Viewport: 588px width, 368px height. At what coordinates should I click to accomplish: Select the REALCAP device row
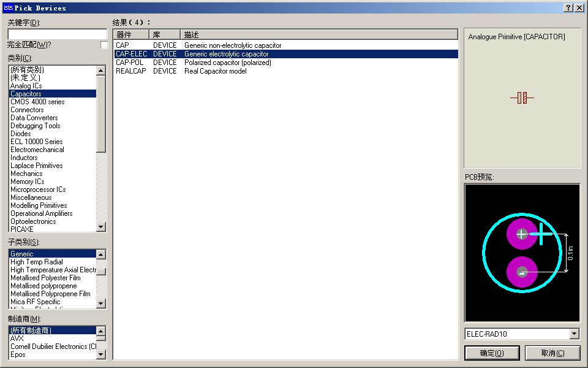pos(286,71)
